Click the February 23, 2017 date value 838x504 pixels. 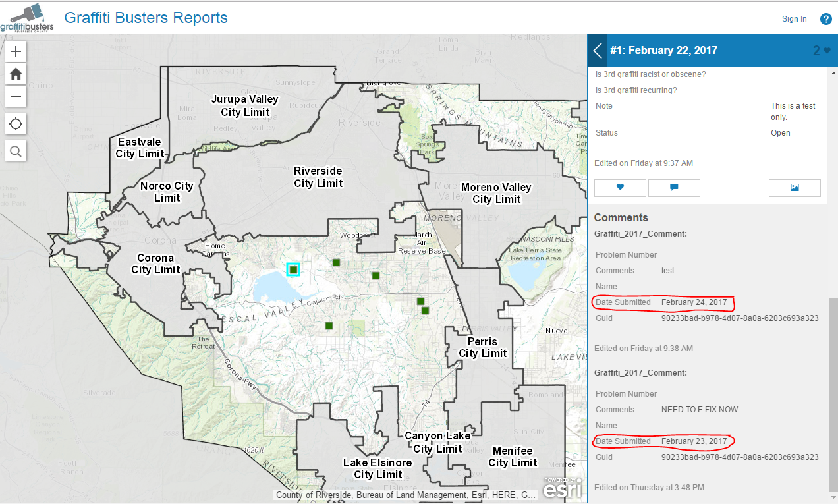[x=694, y=441]
